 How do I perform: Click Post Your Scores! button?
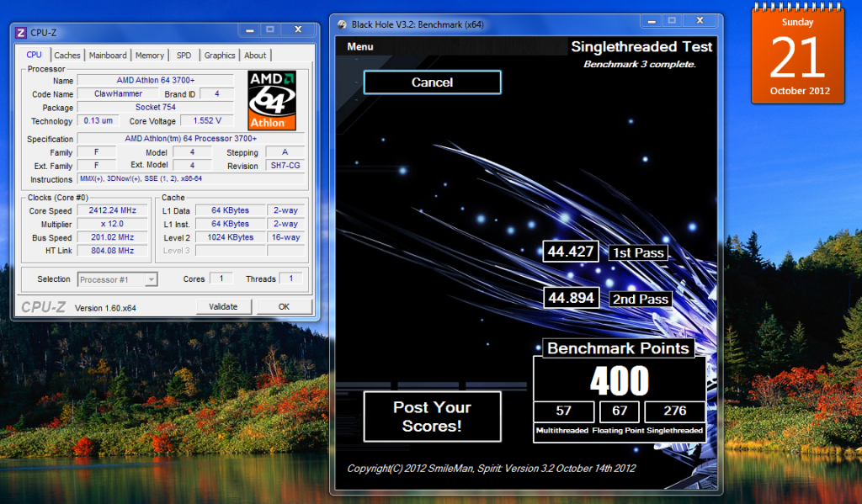(x=432, y=416)
